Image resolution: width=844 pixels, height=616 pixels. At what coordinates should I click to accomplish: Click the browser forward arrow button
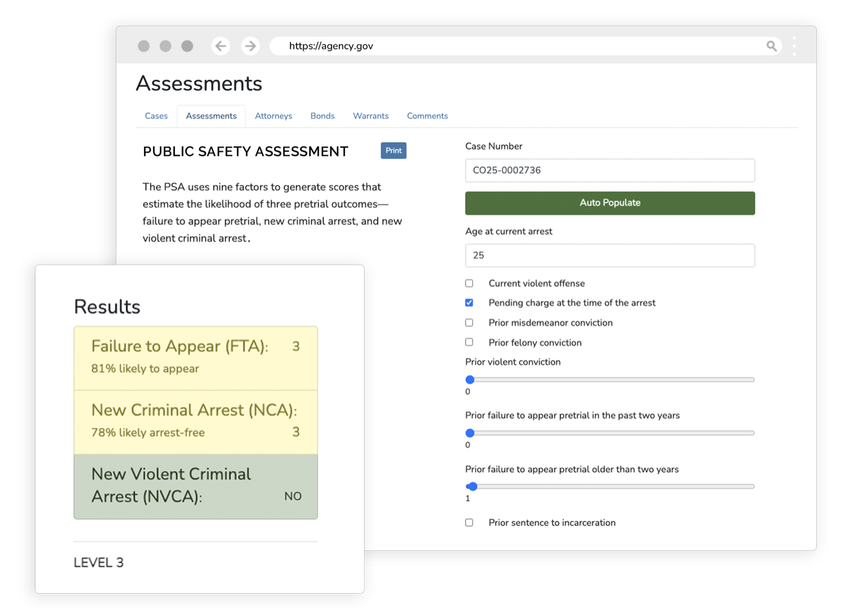pos(250,46)
